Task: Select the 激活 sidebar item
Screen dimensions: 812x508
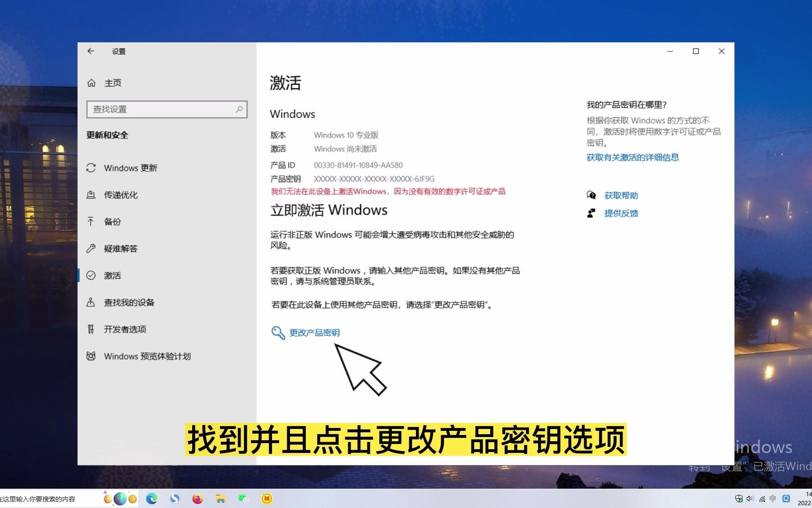Action: point(112,275)
